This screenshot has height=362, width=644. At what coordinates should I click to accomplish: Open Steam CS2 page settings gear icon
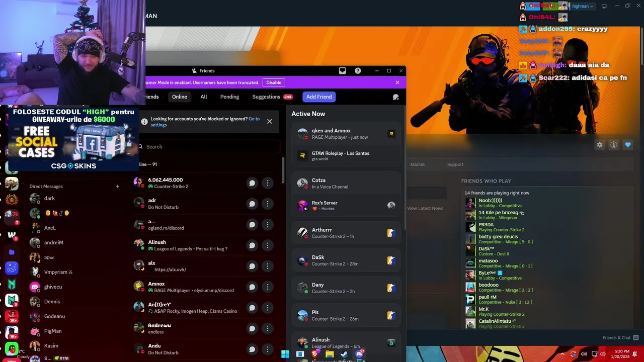tap(600, 145)
